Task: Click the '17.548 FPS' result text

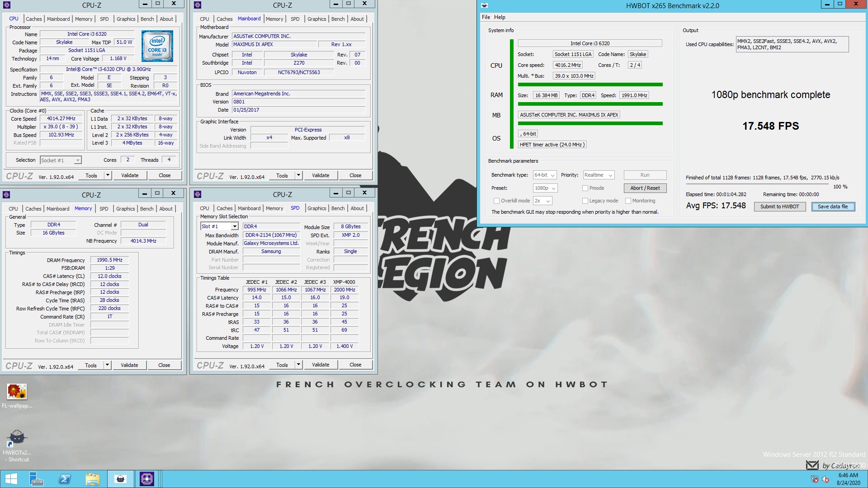Action: pos(770,126)
